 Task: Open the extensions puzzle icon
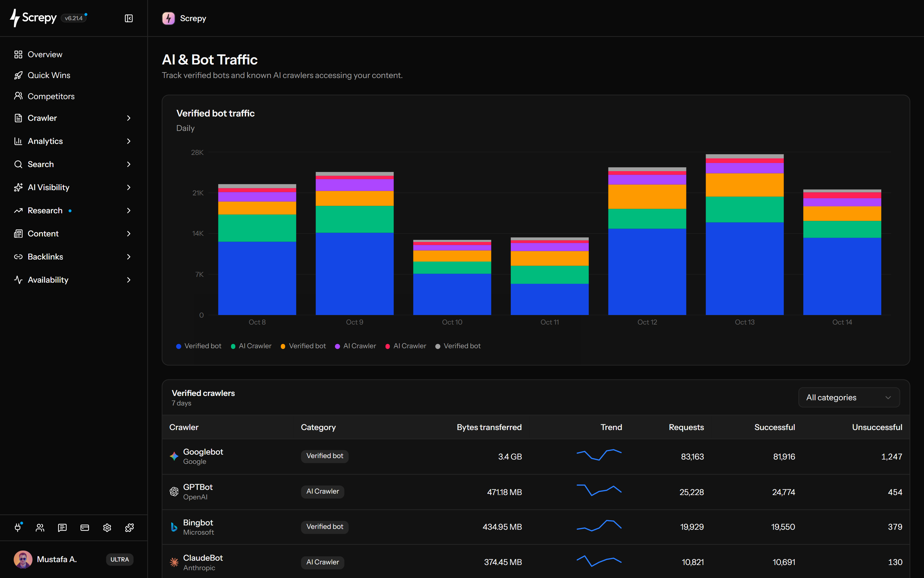coord(129,528)
